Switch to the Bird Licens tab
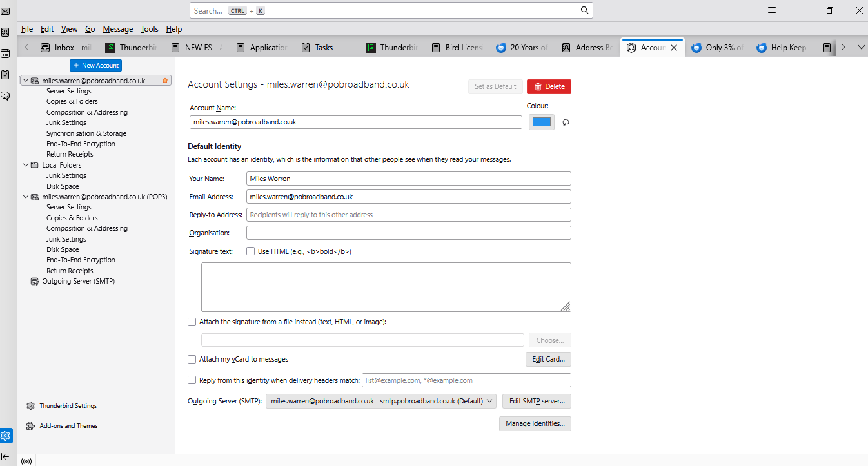 point(457,48)
